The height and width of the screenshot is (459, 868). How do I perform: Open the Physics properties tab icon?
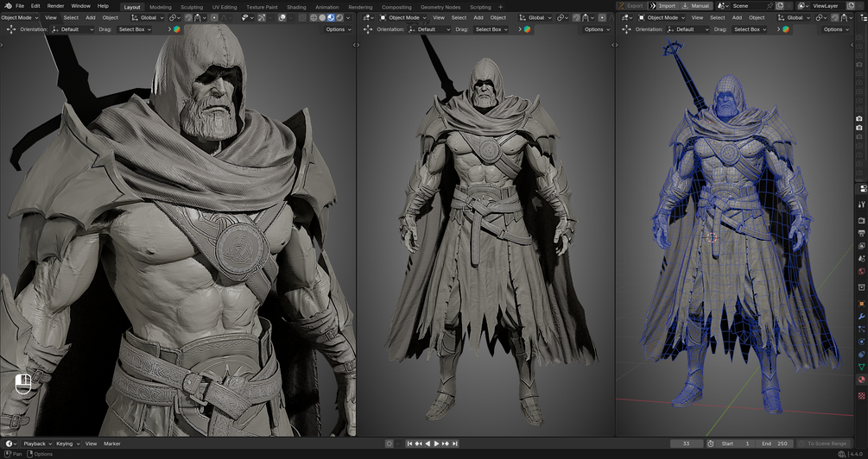click(x=861, y=342)
